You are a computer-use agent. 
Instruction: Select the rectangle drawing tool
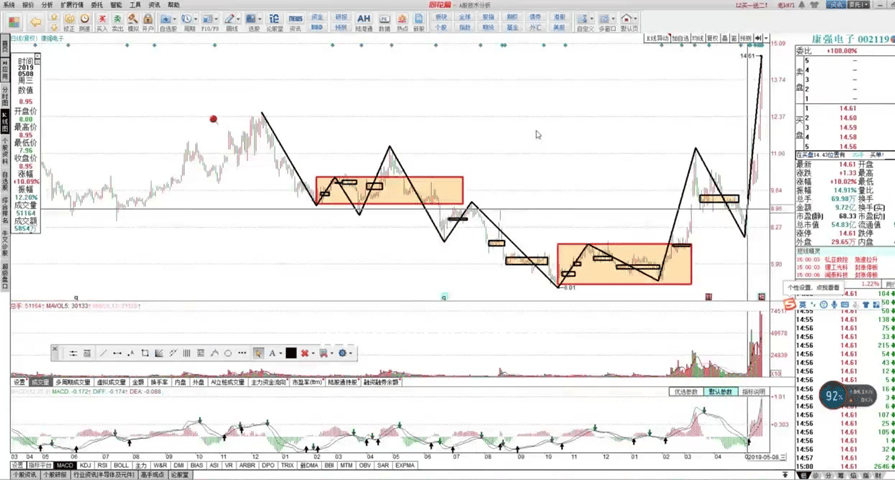click(145, 353)
